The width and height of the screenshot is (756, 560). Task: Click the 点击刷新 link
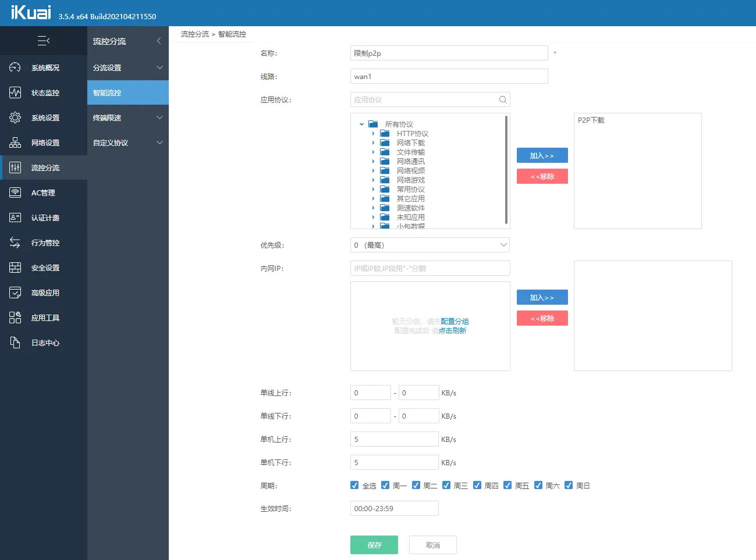[452, 330]
